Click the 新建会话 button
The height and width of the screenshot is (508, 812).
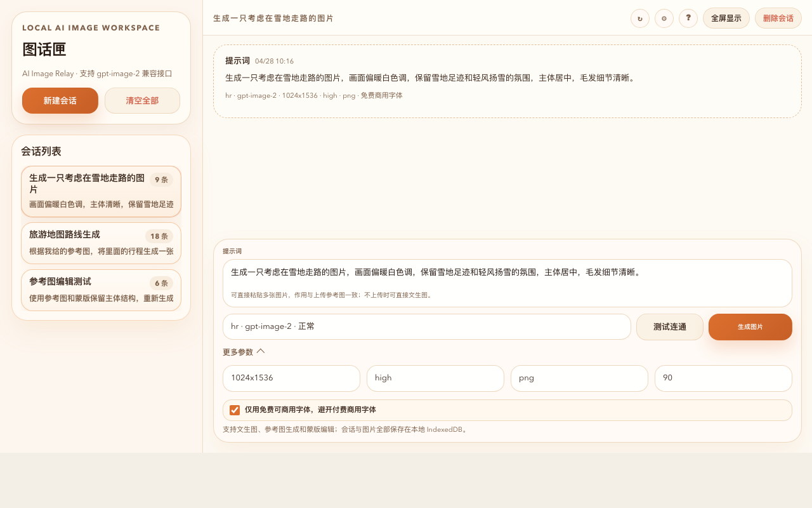click(x=60, y=100)
